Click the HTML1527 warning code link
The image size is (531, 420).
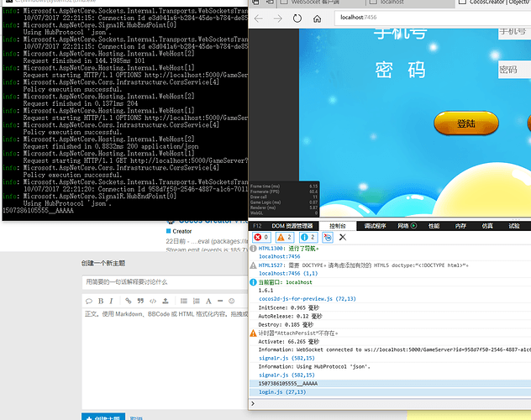pyautogui.click(x=271, y=265)
